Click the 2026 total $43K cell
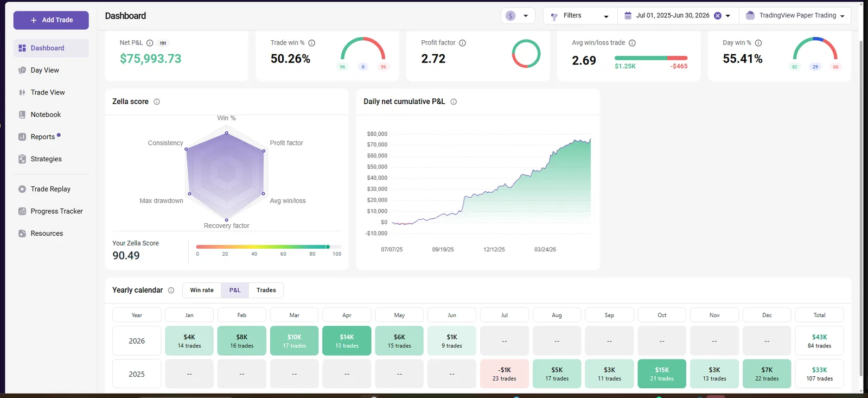 coord(819,341)
